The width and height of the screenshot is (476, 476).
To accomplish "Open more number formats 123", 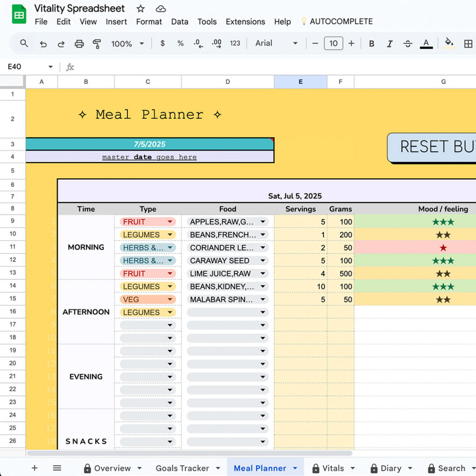I will (235, 43).
